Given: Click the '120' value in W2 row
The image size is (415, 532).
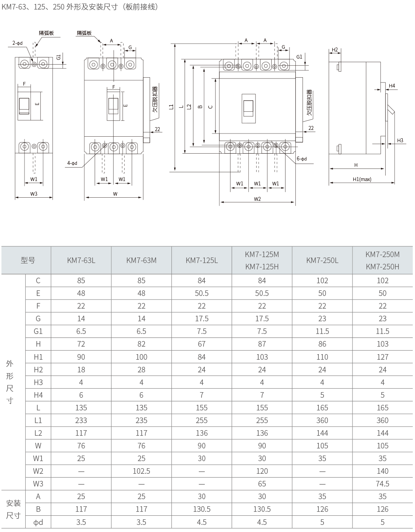Looking at the screenshot, I should click(x=262, y=471).
